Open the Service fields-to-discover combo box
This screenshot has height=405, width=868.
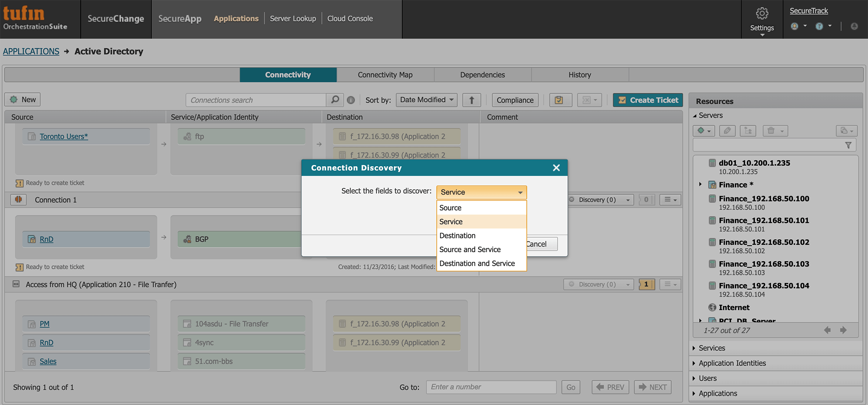(481, 192)
